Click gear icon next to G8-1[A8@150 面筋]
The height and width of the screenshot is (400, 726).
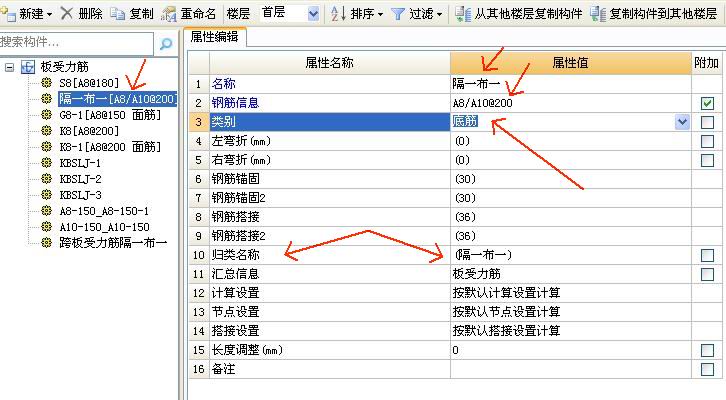(46, 114)
